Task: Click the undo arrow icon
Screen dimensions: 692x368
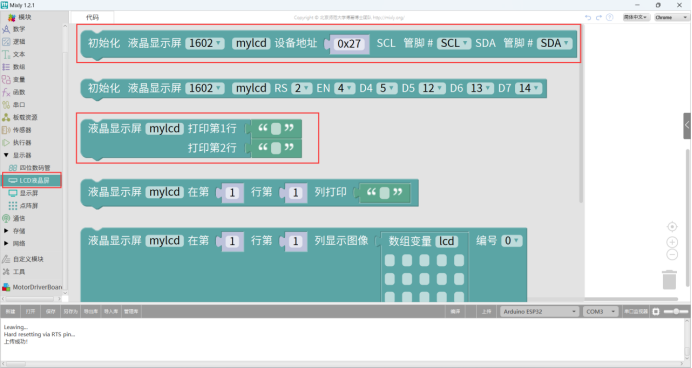Action: coord(588,17)
